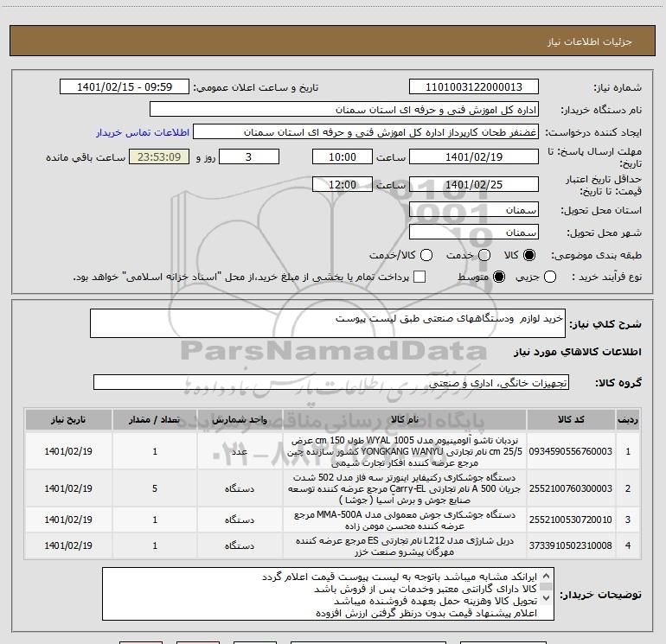This screenshot has height=644, width=666.
Task: Select product code 2552100530720010
Action: point(571,520)
